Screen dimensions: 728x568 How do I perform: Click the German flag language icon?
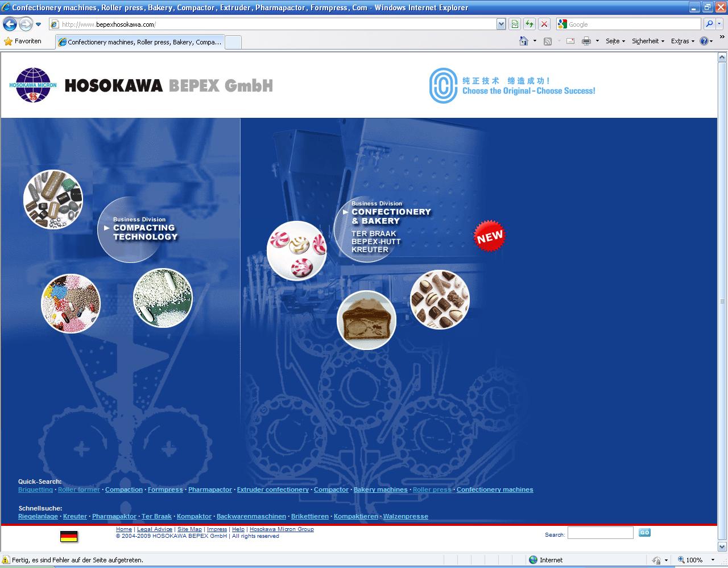69,536
